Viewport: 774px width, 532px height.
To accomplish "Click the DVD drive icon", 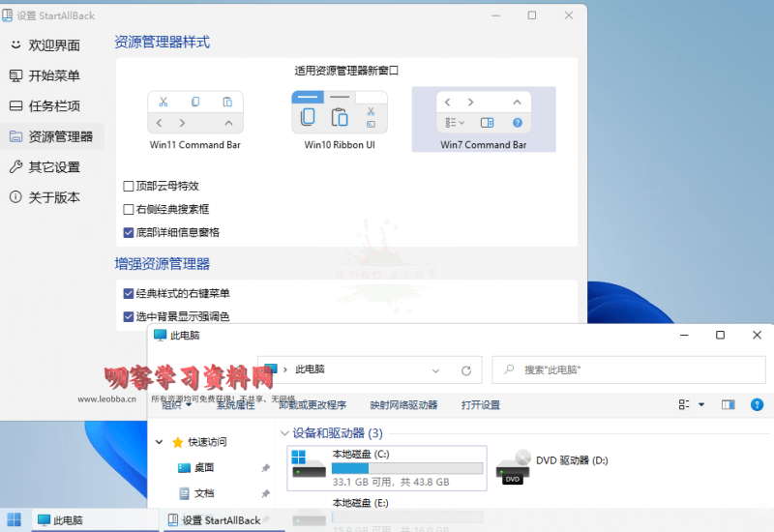I will pos(513,467).
